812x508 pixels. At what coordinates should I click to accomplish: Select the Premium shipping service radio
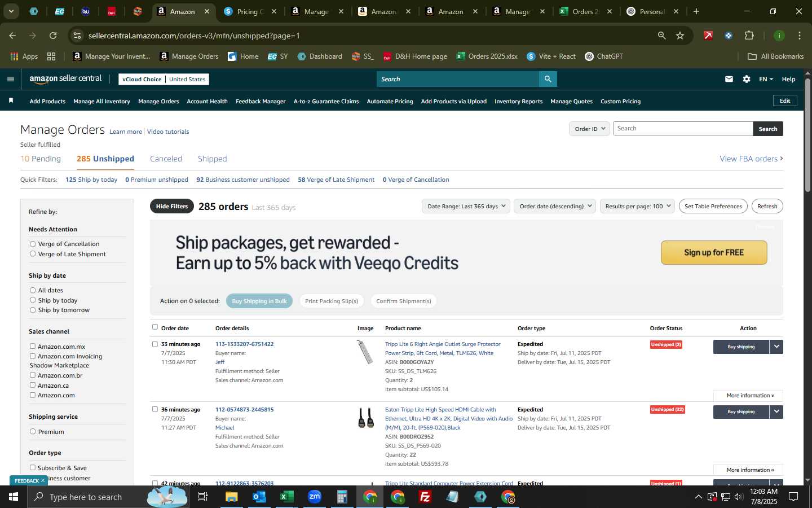coord(33,431)
